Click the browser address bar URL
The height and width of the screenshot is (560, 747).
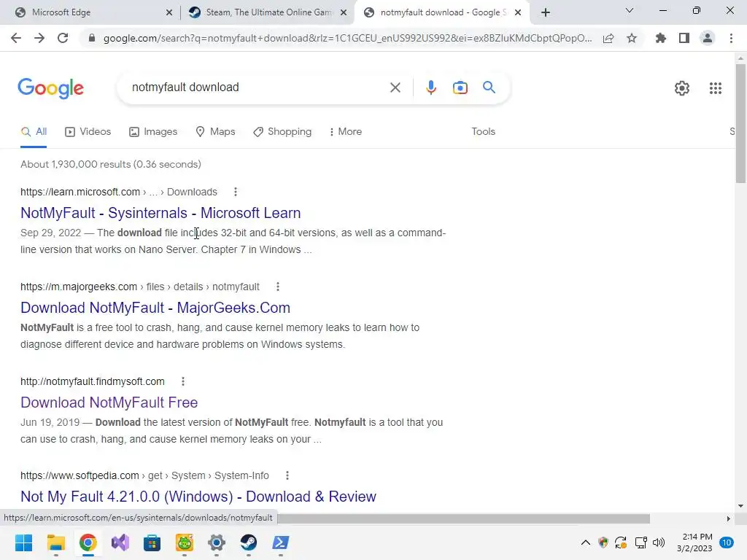pos(348,38)
